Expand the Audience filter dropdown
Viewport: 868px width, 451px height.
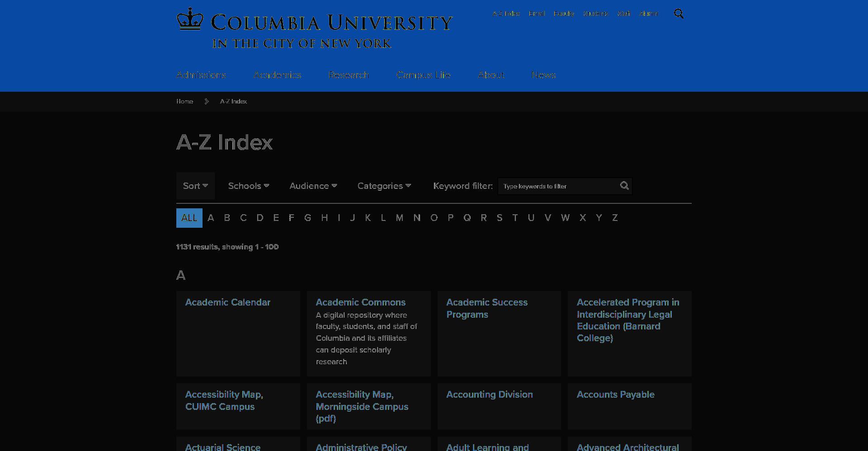(x=313, y=186)
